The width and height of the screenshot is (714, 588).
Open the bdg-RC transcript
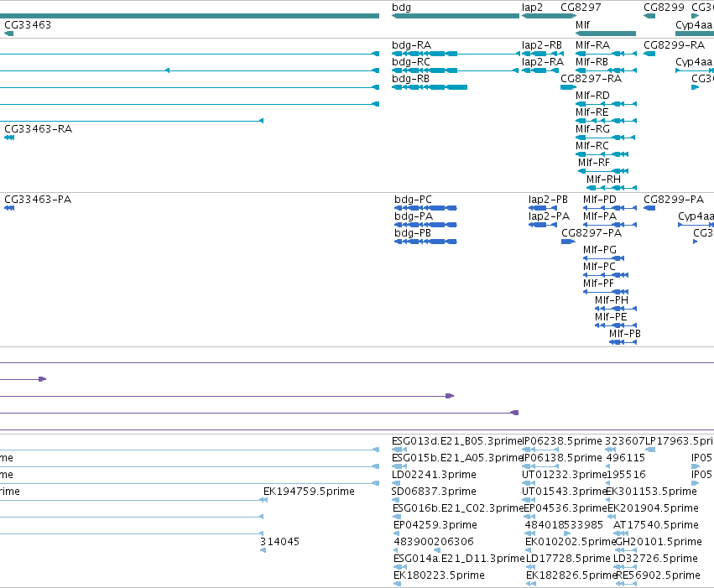(x=411, y=62)
